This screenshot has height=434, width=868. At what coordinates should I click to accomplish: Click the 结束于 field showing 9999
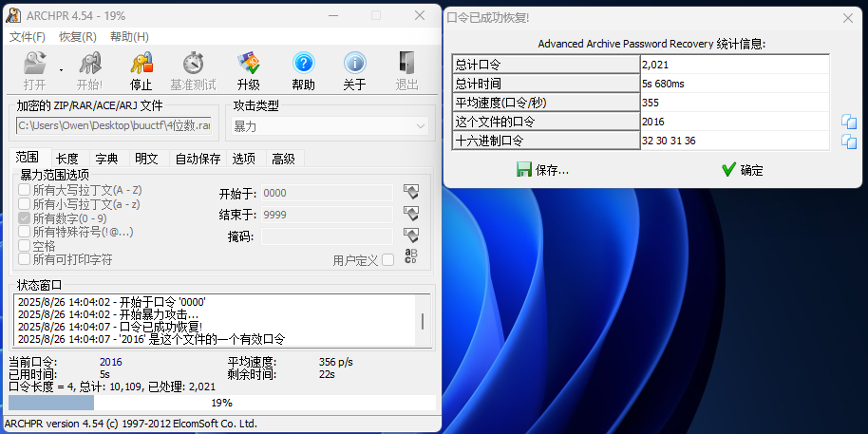[327, 215]
